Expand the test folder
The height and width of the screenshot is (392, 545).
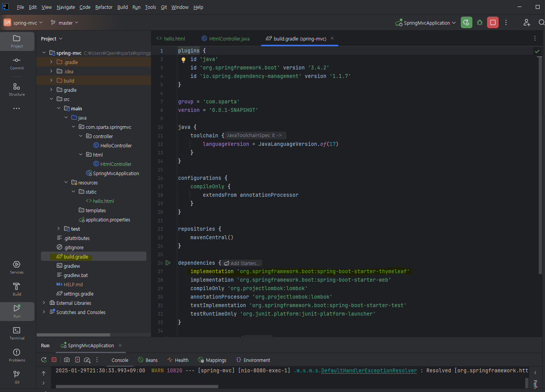[59, 228]
